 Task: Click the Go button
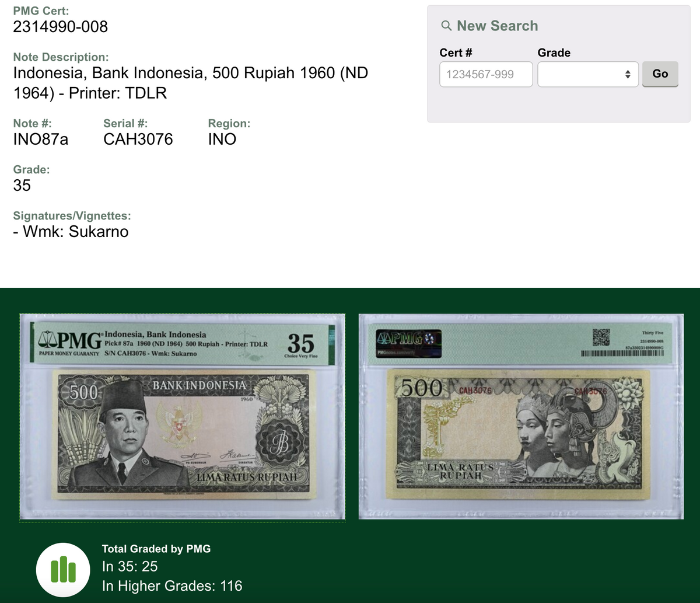[660, 74]
